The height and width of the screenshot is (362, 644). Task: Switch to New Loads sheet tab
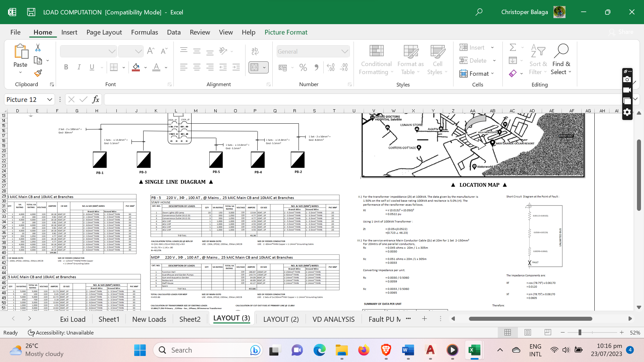click(149, 319)
